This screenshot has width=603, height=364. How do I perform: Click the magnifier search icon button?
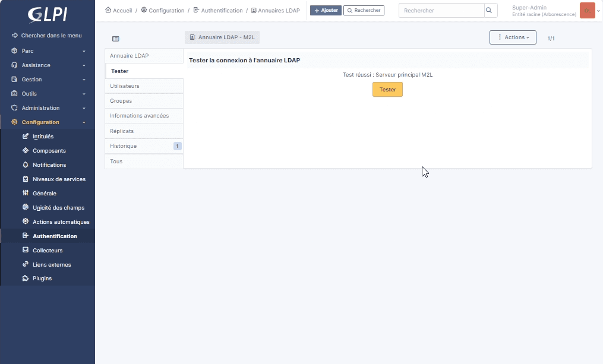[x=490, y=11]
